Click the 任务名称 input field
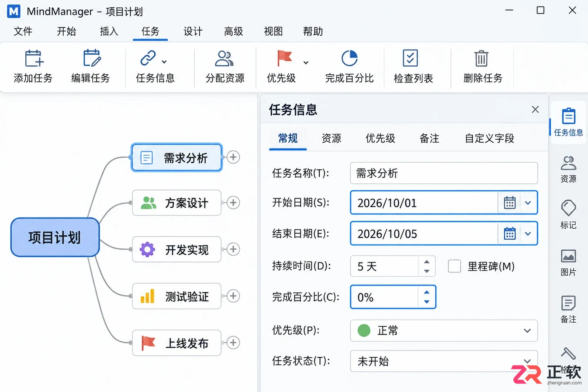Screen dimensions: 588x392 444,173
